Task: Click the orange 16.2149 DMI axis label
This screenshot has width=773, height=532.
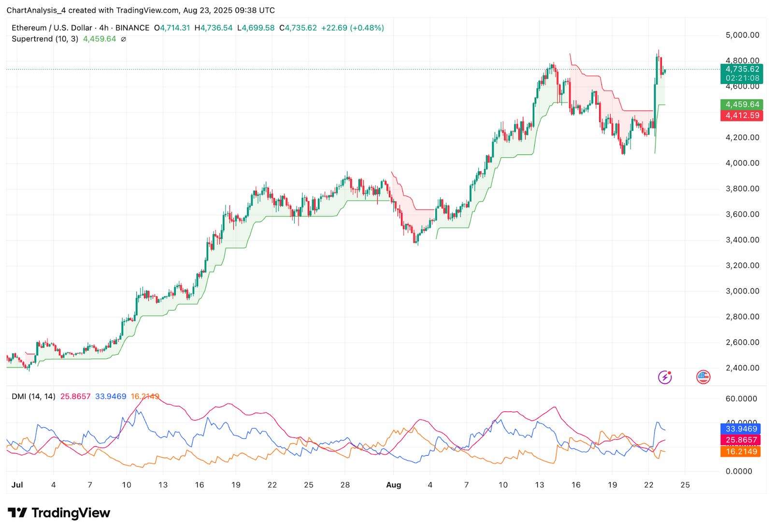Action: (741, 451)
